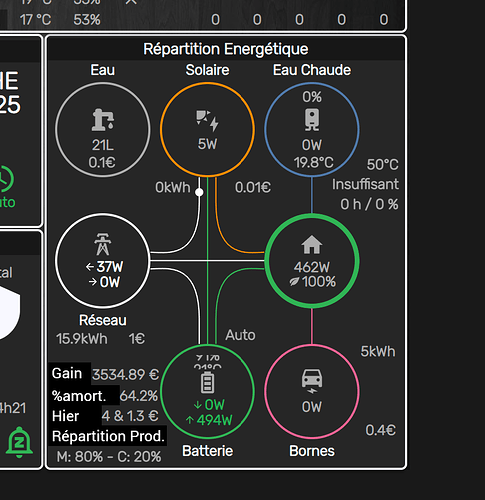Screen dimensions: 485x500
Task: Click the 0kWh solar energy label
Action: coord(173,187)
